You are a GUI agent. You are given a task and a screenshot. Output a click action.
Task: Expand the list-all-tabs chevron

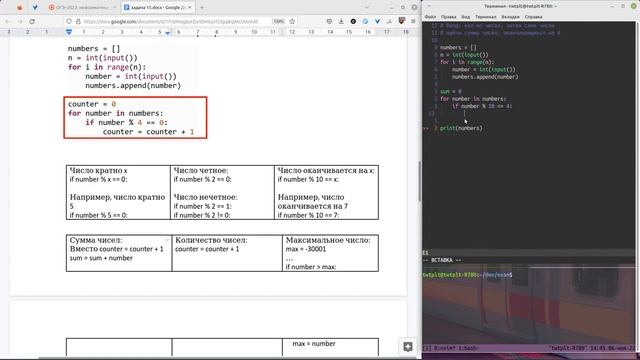point(367,7)
